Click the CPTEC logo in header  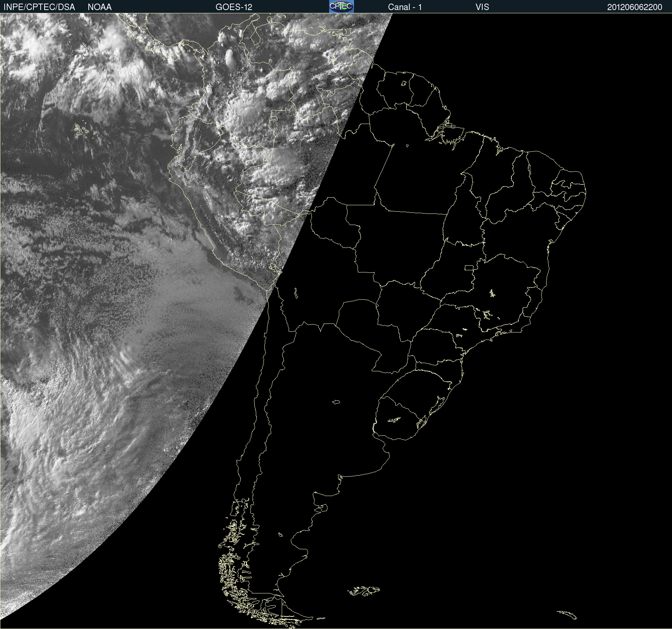coord(341,6)
